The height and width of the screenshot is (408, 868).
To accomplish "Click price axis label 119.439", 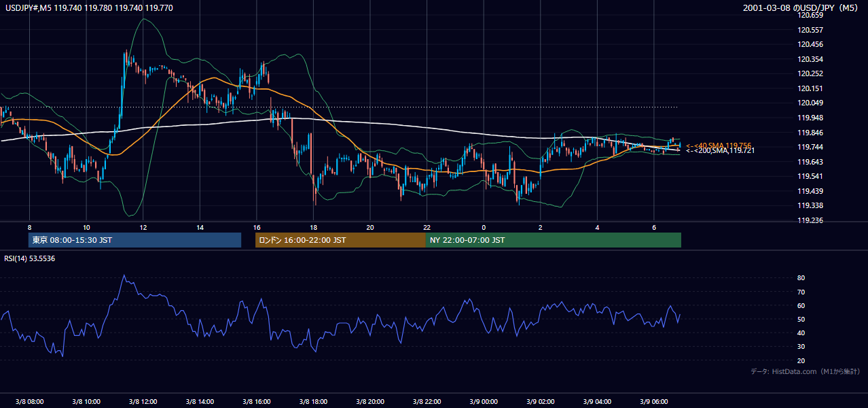I will click(x=811, y=191).
